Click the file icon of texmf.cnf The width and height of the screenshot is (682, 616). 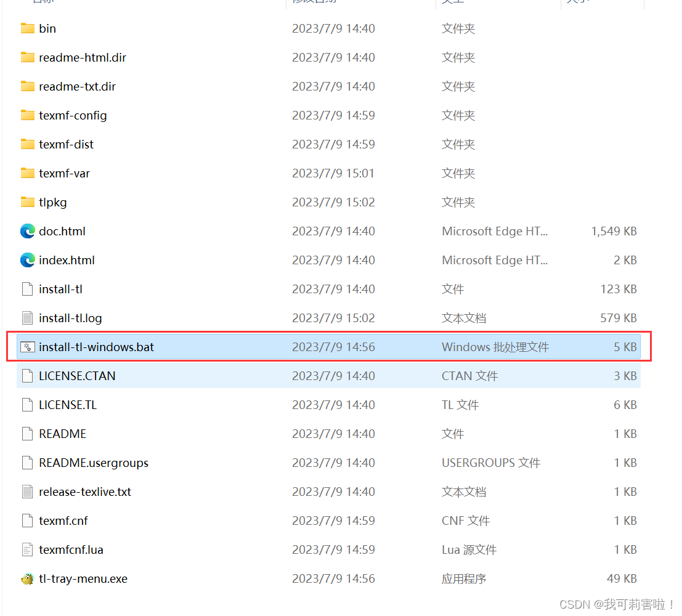[27, 521]
